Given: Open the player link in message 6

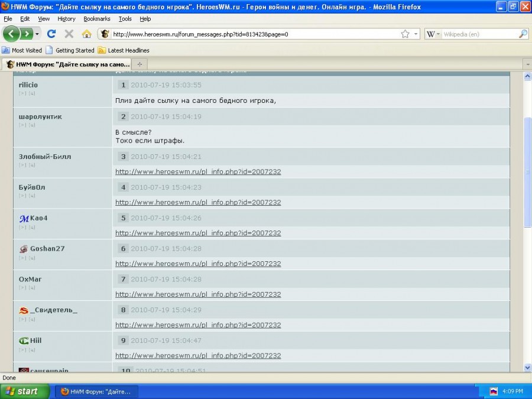Looking at the screenshot, I should pyautogui.click(x=198, y=264).
